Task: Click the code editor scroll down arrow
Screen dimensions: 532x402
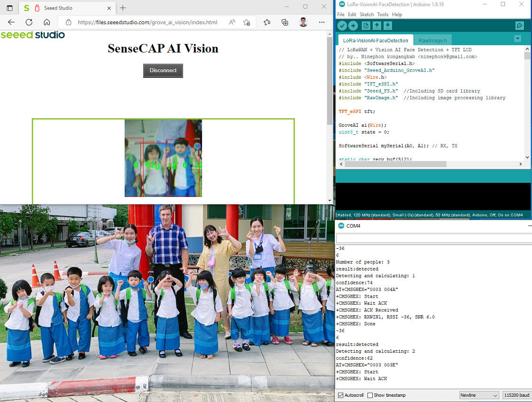Action: 527,157
